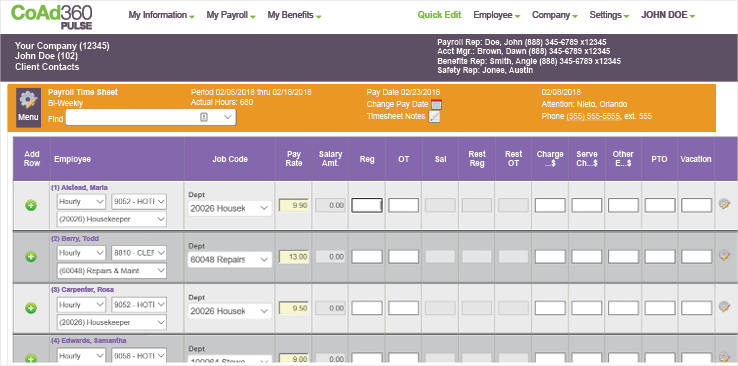The width and height of the screenshot is (738, 366).
Task: Click Reg hours field for Alstead, Maria
Action: [367, 206]
